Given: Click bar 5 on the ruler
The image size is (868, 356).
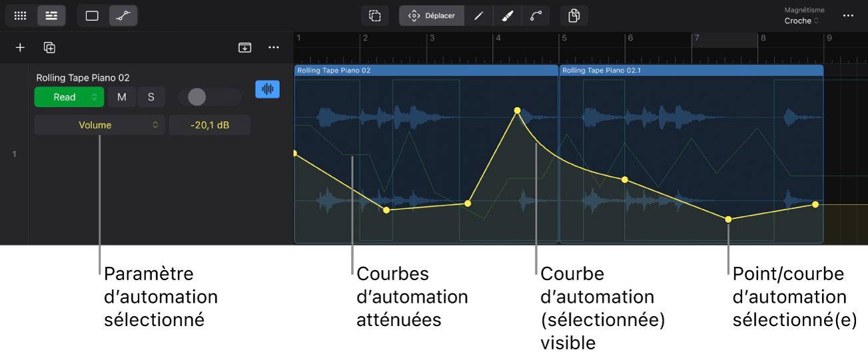Looking at the screenshot, I should click(x=564, y=39).
